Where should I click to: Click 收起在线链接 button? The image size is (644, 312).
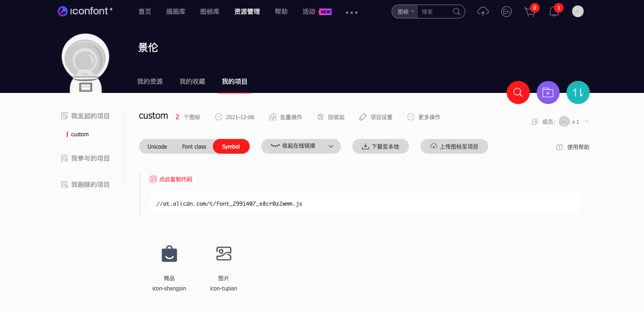(x=301, y=146)
